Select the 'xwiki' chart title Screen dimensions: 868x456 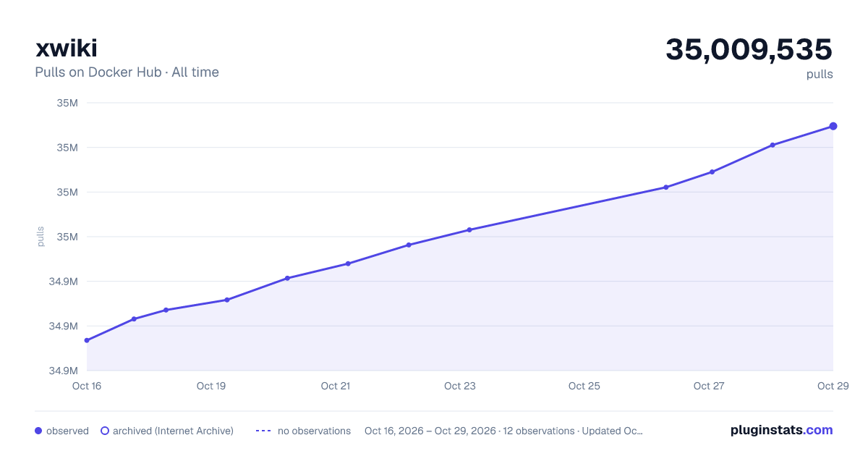(x=66, y=48)
